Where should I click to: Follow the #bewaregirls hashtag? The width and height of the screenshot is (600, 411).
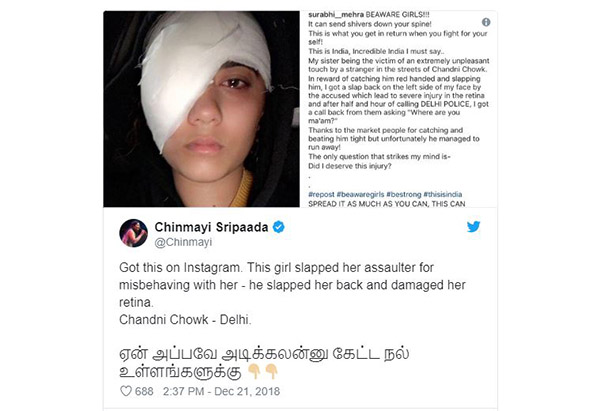(360, 194)
